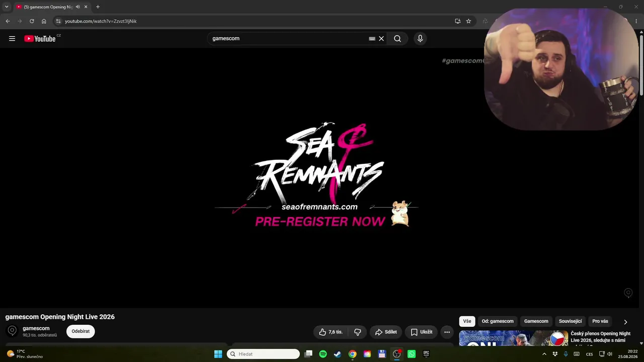Open the Český přenos Opening Night video title
The image size is (644, 362).
point(600,338)
